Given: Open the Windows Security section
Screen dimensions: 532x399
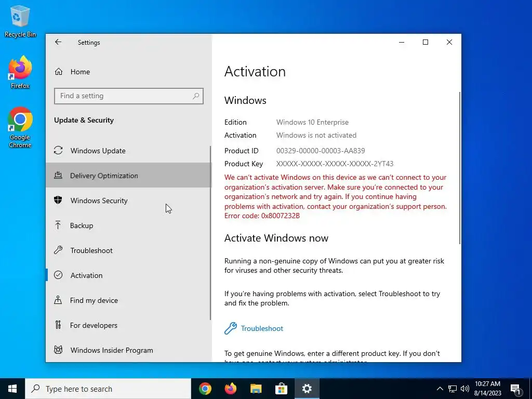Looking at the screenshot, I should click(128, 200).
